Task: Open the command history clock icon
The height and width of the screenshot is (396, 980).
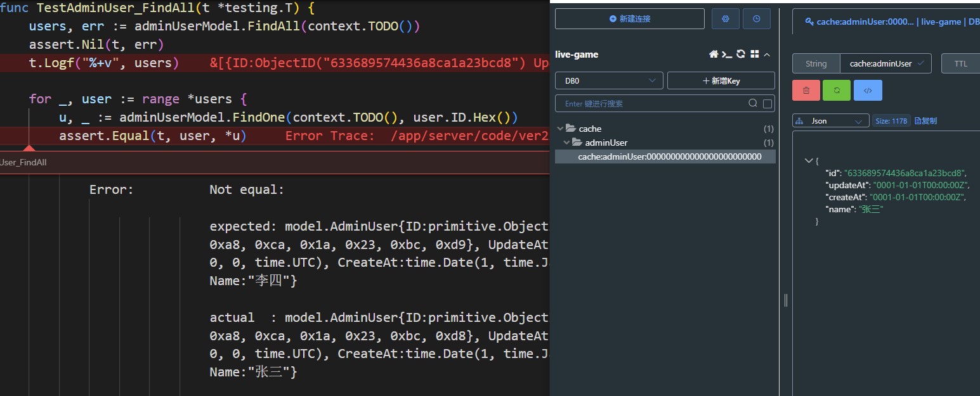Action: [756, 18]
